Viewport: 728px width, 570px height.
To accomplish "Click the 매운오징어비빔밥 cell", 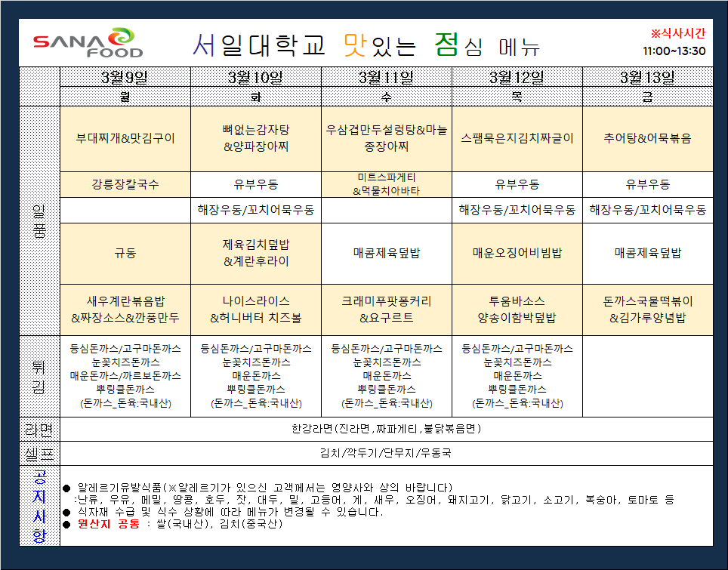I will coord(517,253).
